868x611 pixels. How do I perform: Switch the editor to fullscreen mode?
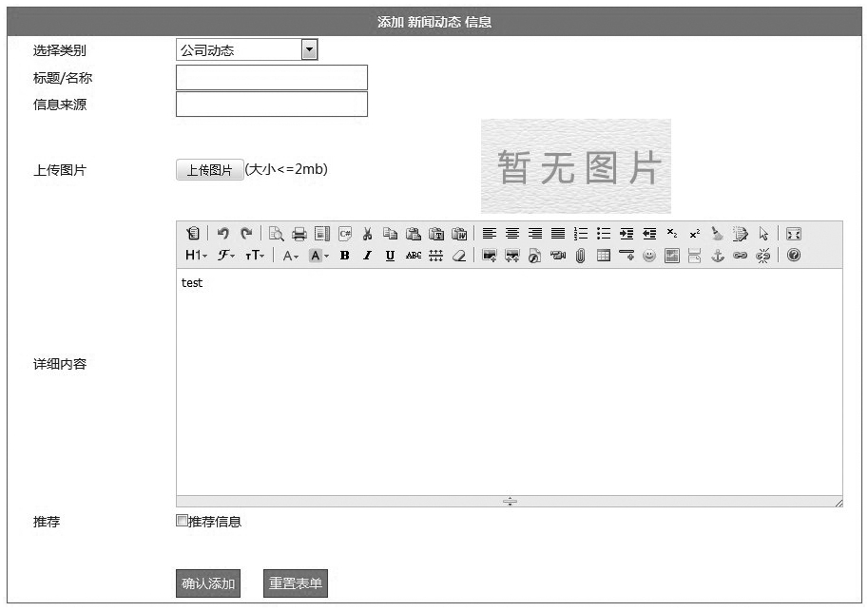793,234
